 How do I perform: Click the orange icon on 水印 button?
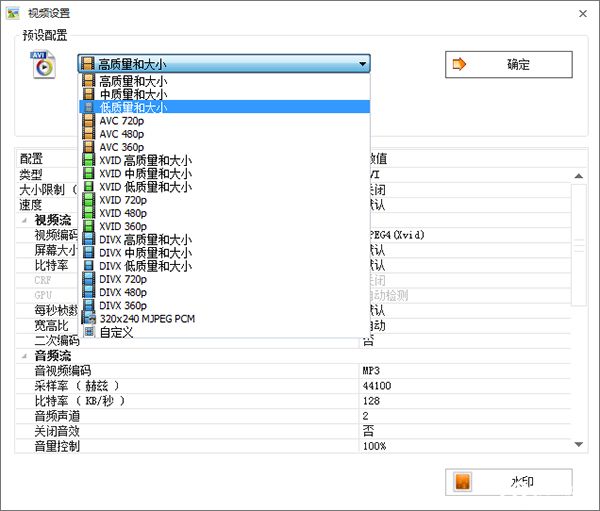[462, 482]
